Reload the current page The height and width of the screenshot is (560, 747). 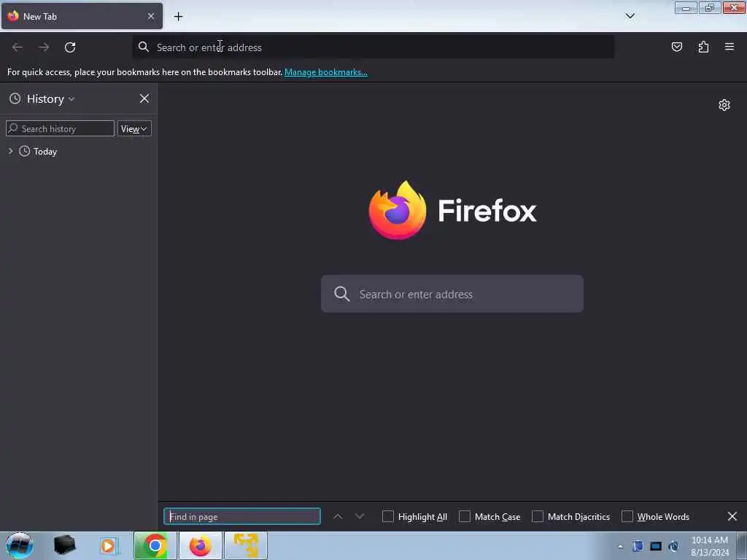(x=70, y=47)
